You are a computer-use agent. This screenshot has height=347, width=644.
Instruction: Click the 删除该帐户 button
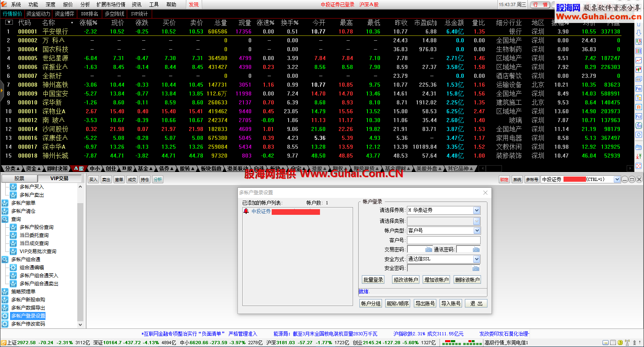click(x=467, y=280)
